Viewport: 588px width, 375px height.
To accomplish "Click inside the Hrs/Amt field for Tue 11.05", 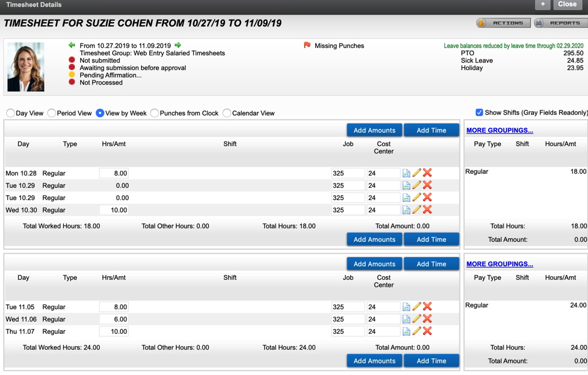I will (113, 307).
